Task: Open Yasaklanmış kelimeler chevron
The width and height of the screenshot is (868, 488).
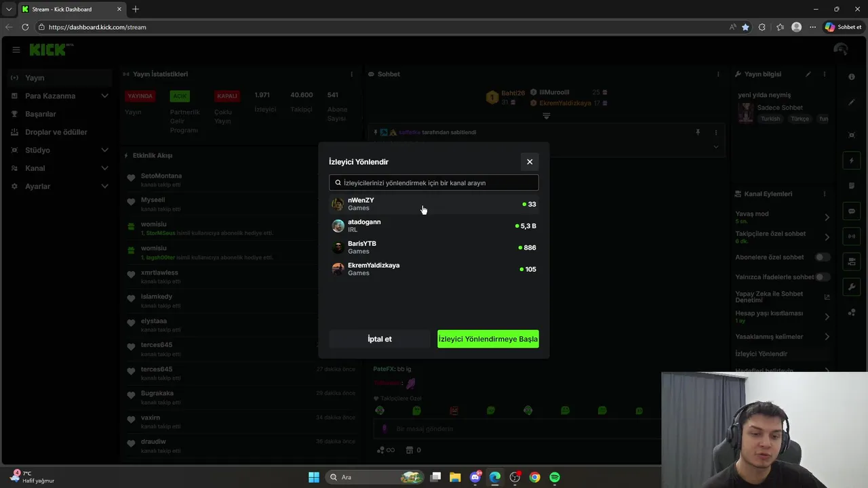Action: tap(827, 336)
